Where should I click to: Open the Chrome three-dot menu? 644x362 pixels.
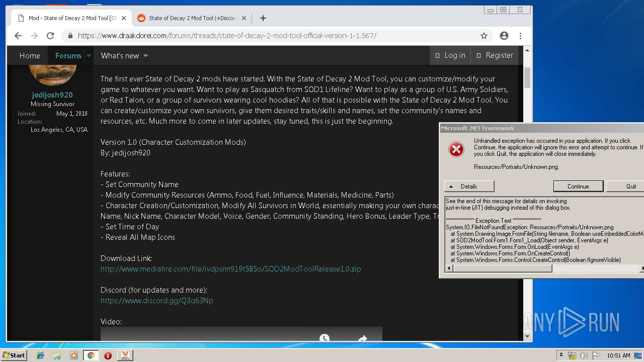click(x=521, y=36)
